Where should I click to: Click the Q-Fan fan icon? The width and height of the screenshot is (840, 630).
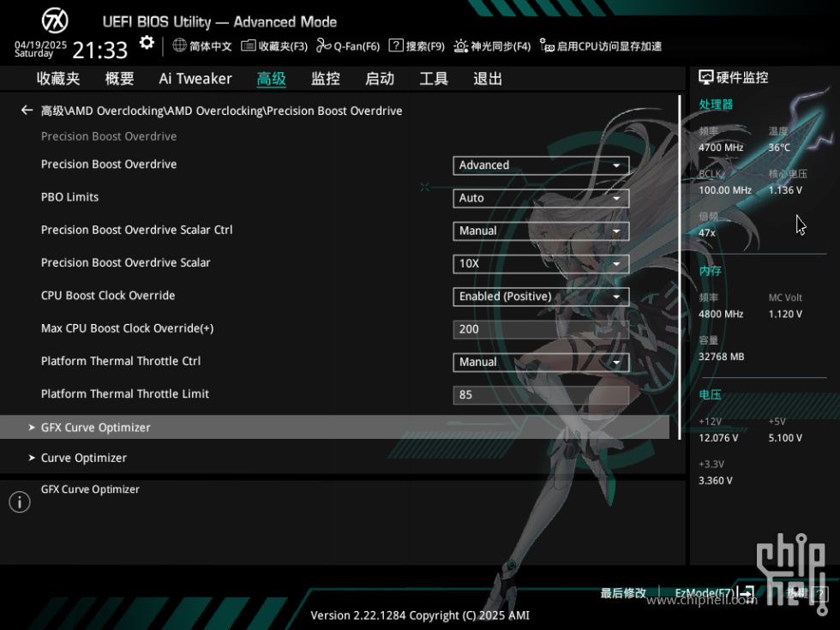(324, 45)
